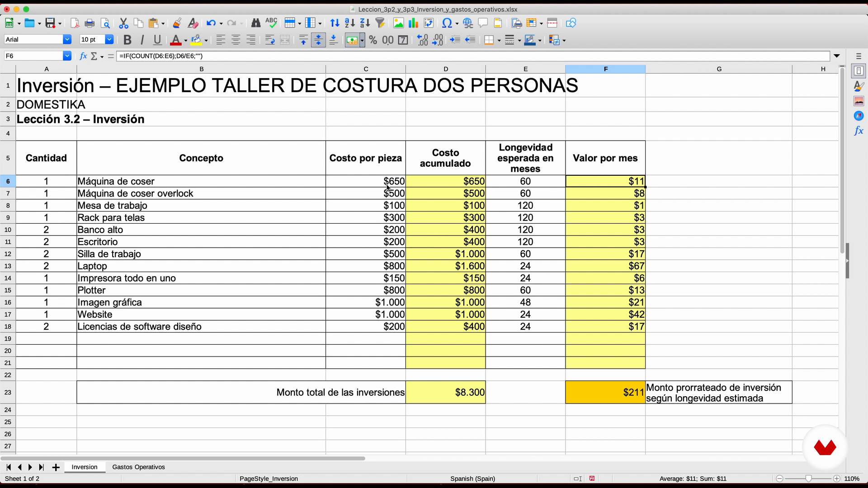This screenshot has width=868, height=488.
Task: Open the borders dropdown arrow
Action: 499,41
